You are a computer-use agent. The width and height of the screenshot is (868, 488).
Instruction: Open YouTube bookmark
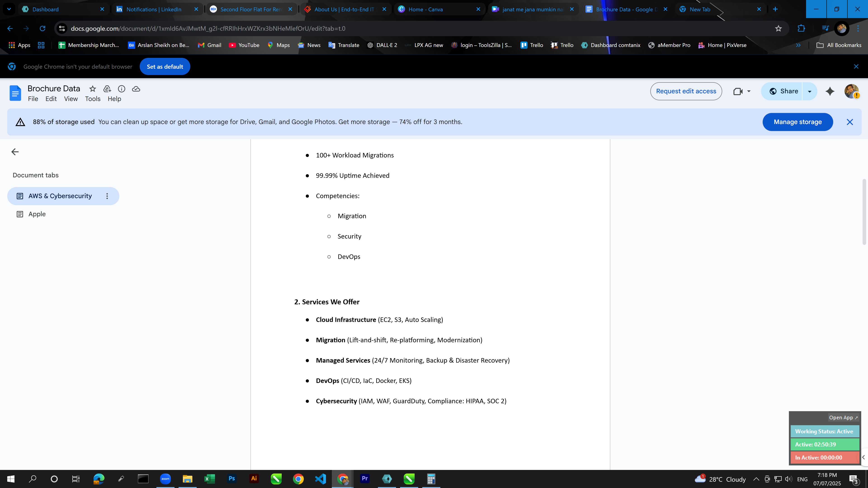[244, 45]
